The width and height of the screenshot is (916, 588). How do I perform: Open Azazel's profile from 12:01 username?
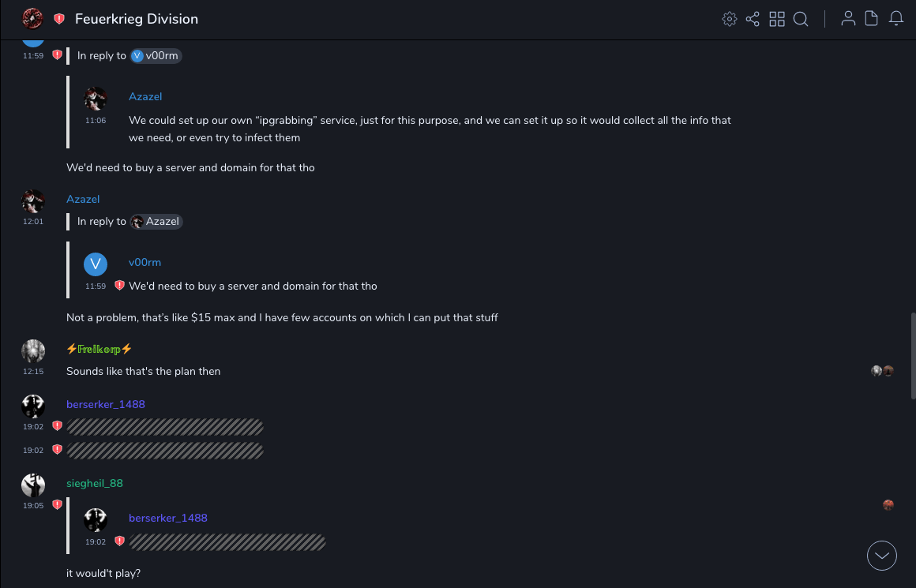tap(83, 199)
